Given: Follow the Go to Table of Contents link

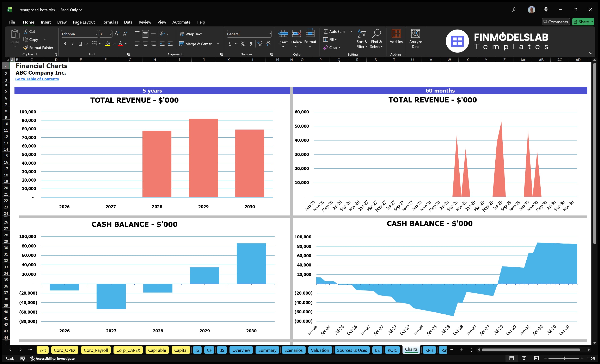Looking at the screenshot, I should click(x=37, y=79).
